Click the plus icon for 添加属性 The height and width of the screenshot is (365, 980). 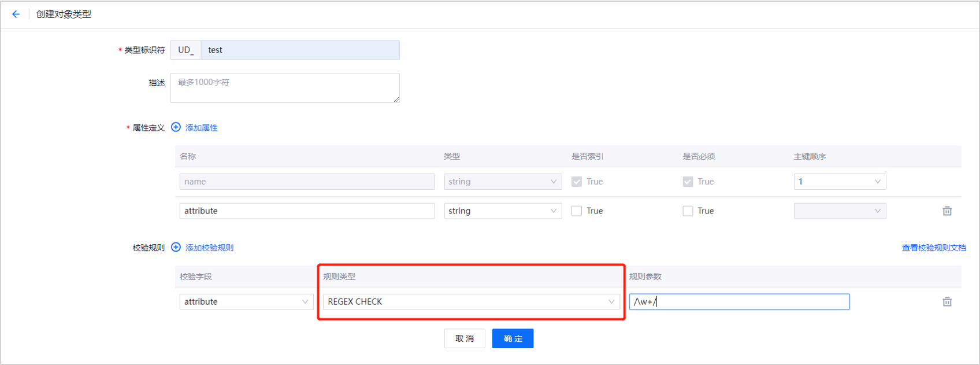point(176,127)
